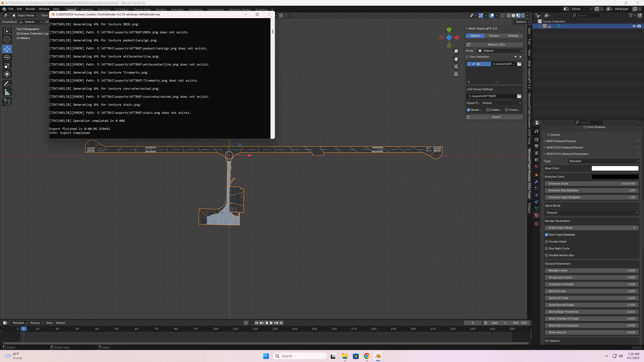Click the Export button
The width and height of the screenshot is (644, 362).
(496, 117)
